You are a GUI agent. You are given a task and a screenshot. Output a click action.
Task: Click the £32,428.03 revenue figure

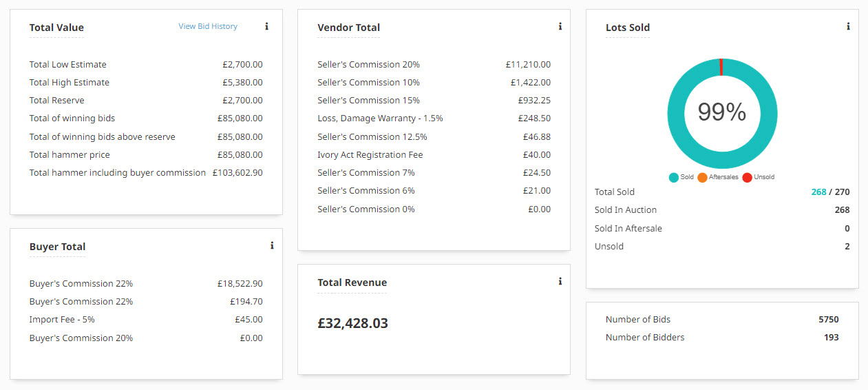[352, 323]
